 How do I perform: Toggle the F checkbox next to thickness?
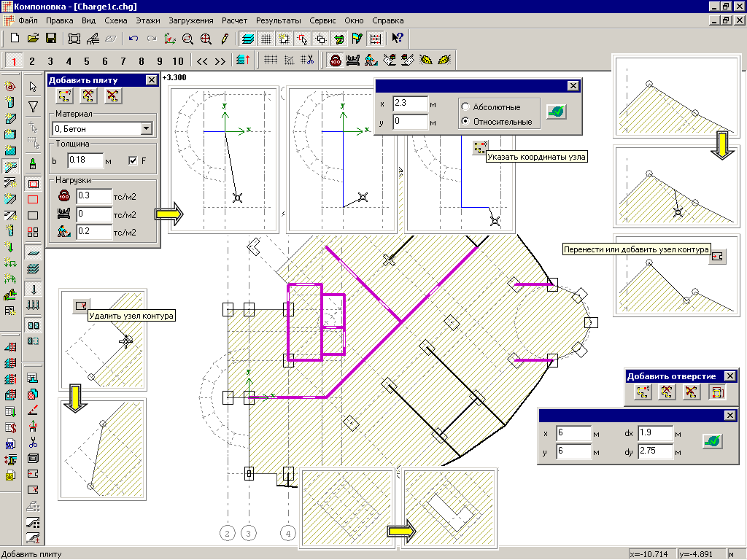point(132,160)
